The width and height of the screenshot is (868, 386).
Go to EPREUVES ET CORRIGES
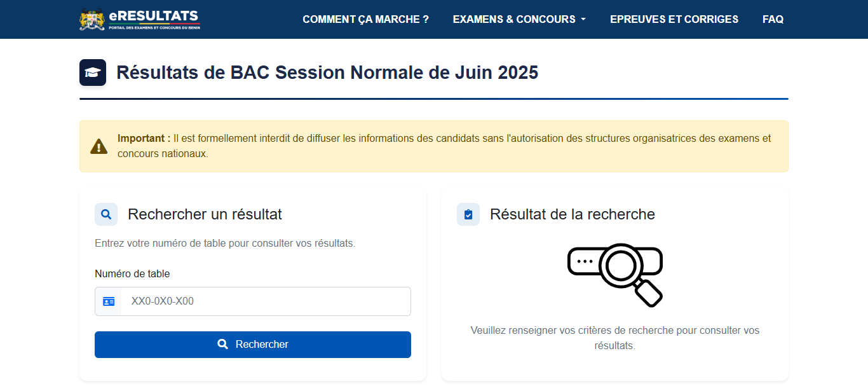tap(674, 19)
